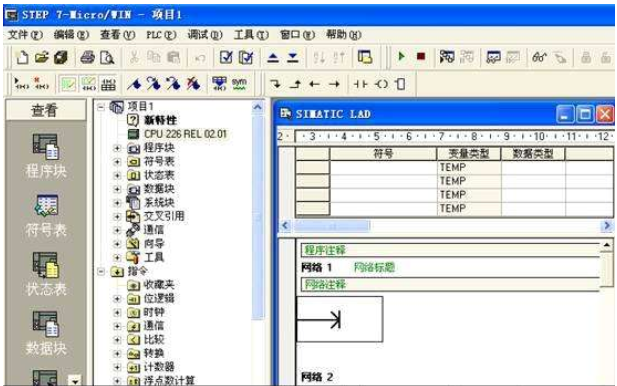Click the 查看 header button
Viewport: 617px width, 386px height.
(x=46, y=110)
